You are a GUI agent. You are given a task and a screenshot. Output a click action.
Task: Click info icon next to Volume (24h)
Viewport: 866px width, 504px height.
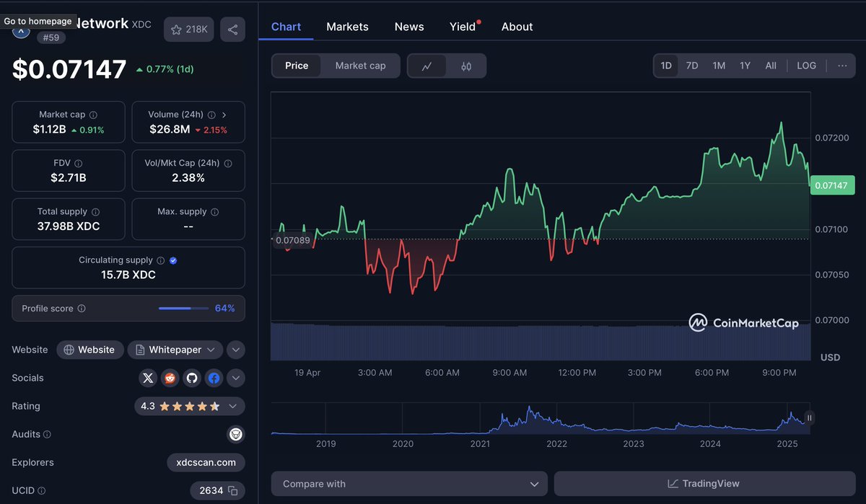211,115
